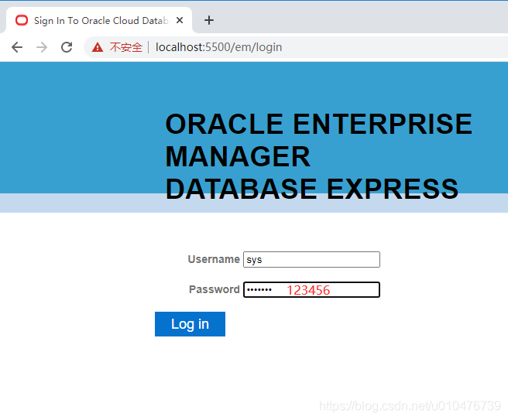The height and width of the screenshot is (420, 508).
Task: Click the 不安全 security label
Action: coord(125,47)
